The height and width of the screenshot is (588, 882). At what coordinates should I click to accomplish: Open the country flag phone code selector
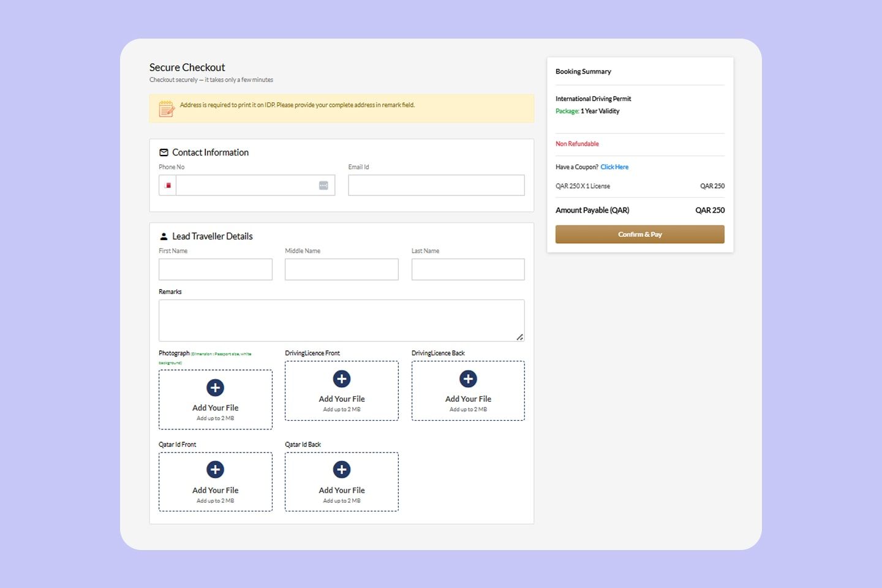[x=168, y=186]
